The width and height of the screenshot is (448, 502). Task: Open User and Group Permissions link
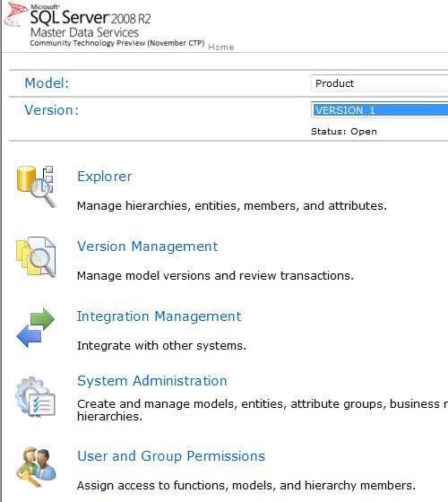171,456
